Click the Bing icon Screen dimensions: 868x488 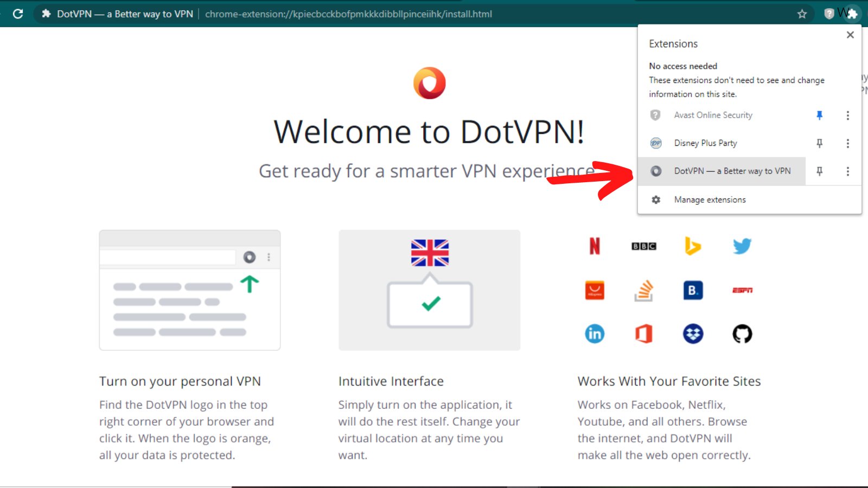[693, 246]
